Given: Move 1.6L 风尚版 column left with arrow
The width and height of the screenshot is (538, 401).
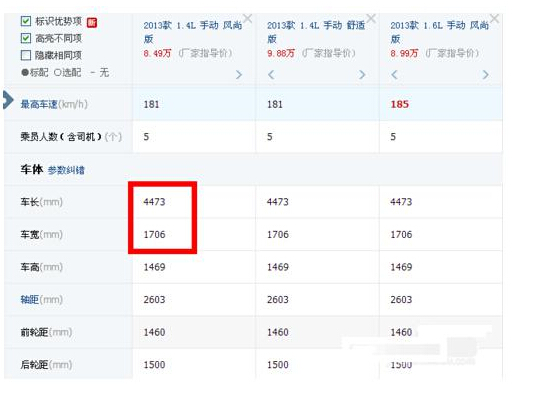Looking at the screenshot, I should [x=394, y=74].
